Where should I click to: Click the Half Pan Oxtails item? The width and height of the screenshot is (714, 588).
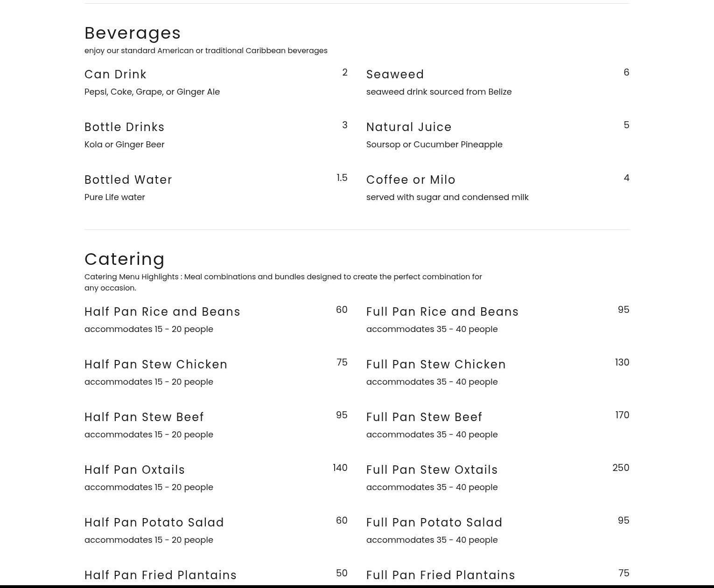click(134, 470)
